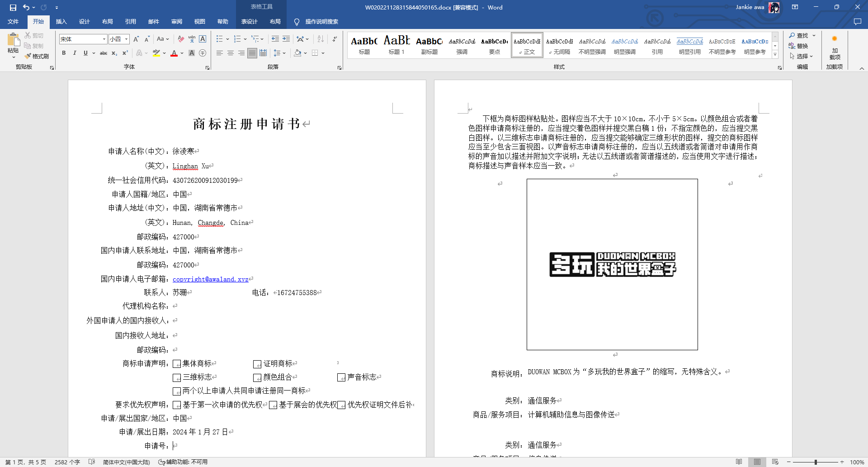This screenshot has width=868, height=467.
Task: Collapse the ribbon with chevron
Action: click(x=862, y=68)
